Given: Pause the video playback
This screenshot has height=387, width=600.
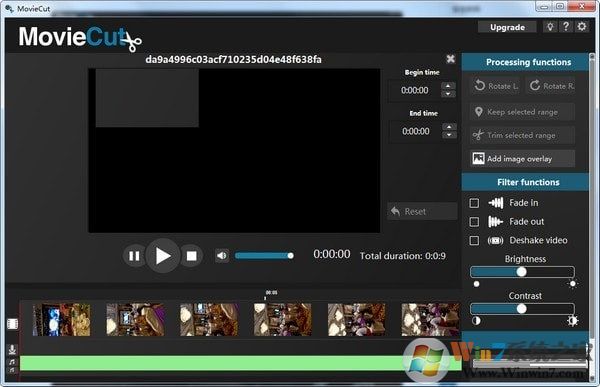Looking at the screenshot, I should coord(134,256).
